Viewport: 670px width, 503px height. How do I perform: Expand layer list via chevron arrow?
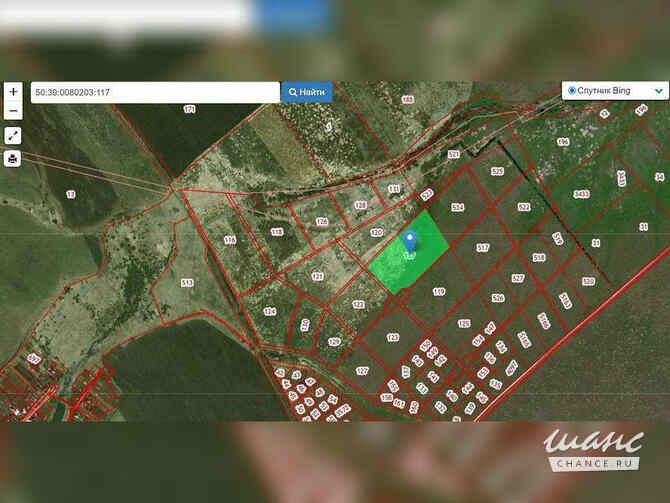pyautogui.click(x=658, y=91)
